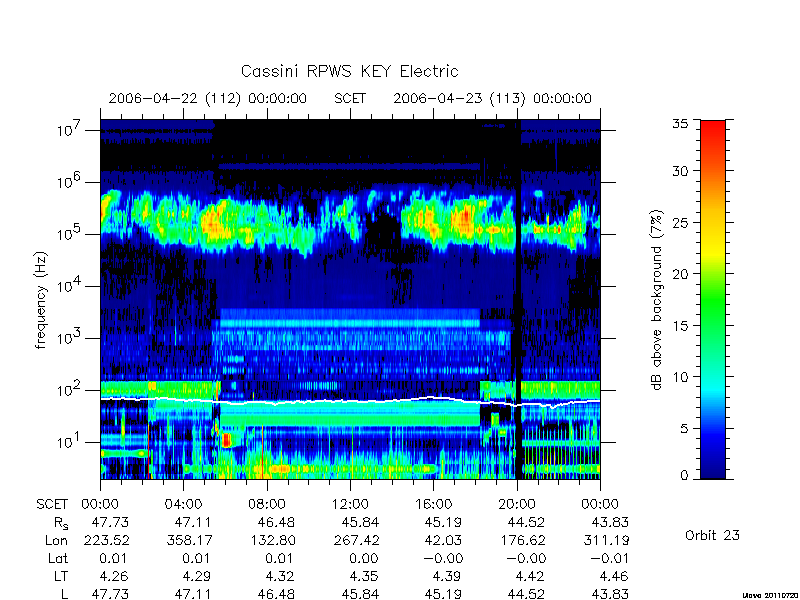
Task: Click the LT value 4.35
Action: click(364, 577)
